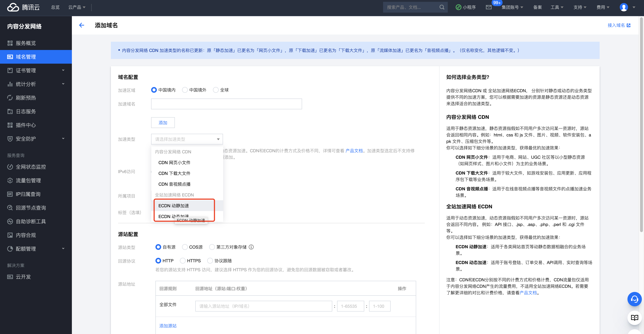Open the 加速类型 dropdown
This screenshot has width=644, height=334.
[x=187, y=139]
